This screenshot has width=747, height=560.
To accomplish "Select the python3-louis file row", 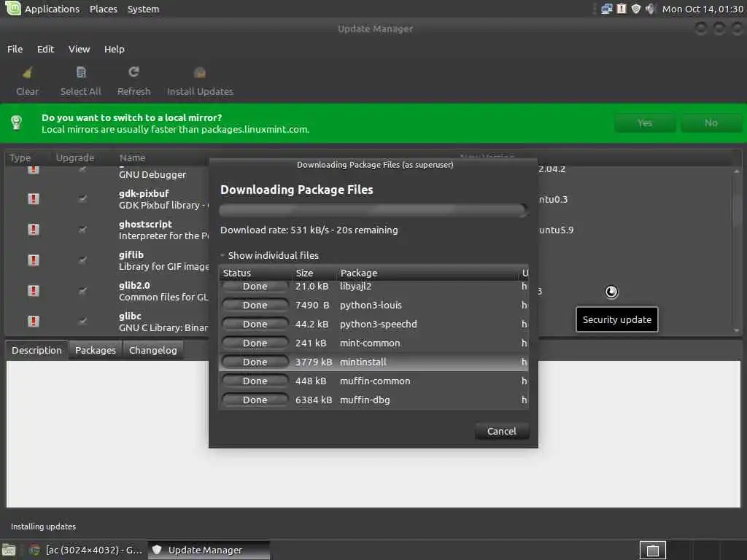I will (373, 306).
